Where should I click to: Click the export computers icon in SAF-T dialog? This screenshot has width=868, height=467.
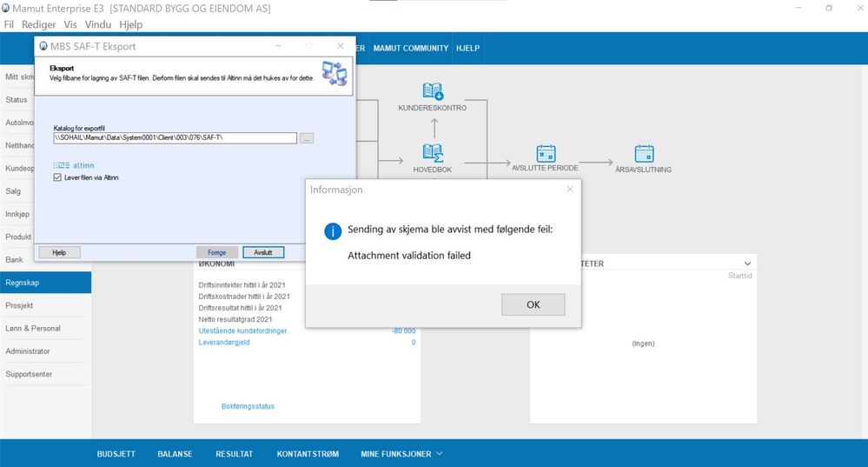pyautogui.click(x=335, y=74)
